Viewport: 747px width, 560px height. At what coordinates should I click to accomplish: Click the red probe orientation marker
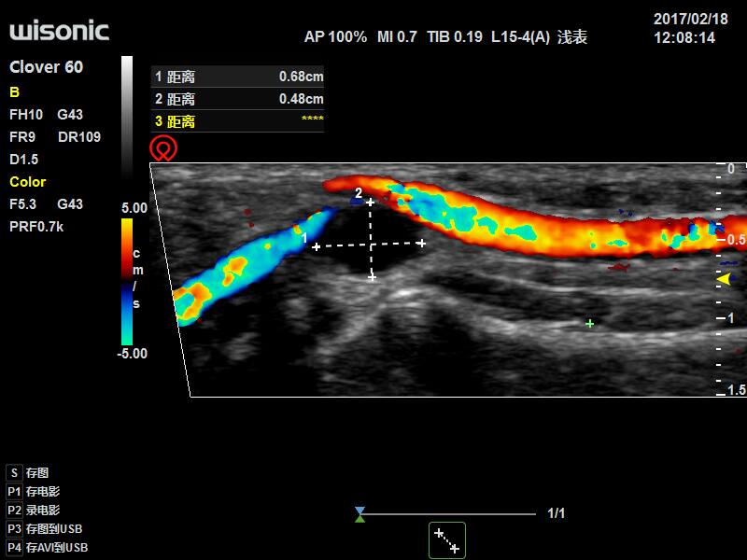(160, 146)
